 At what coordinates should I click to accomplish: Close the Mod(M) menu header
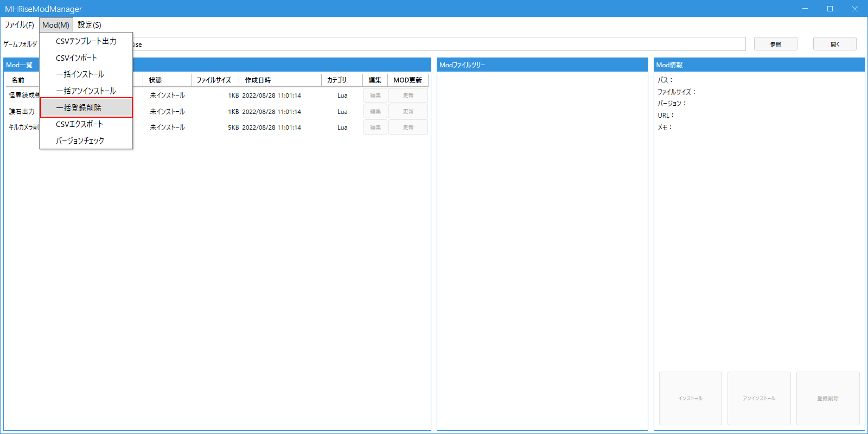point(56,25)
